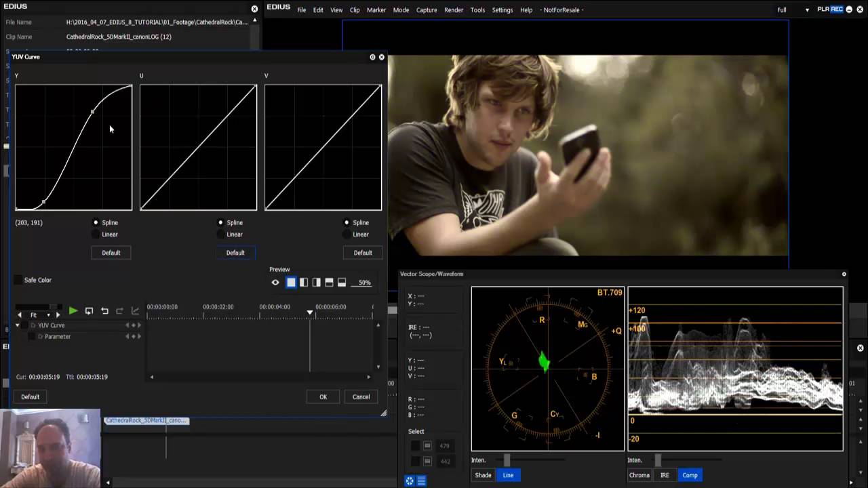Select Linear for the V curve
868x488 pixels.
[x=347, y=235]
